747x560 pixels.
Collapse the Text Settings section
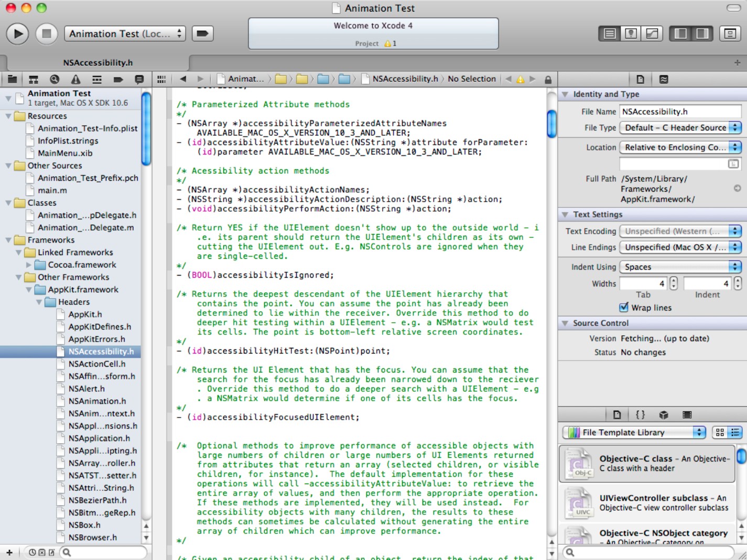(x=565, y=214)
